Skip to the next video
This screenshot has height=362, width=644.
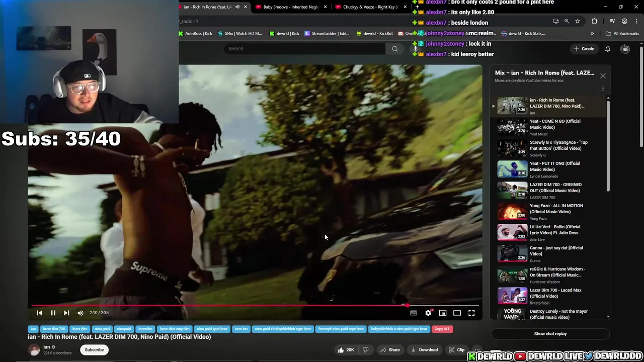(x=66, y=313)
